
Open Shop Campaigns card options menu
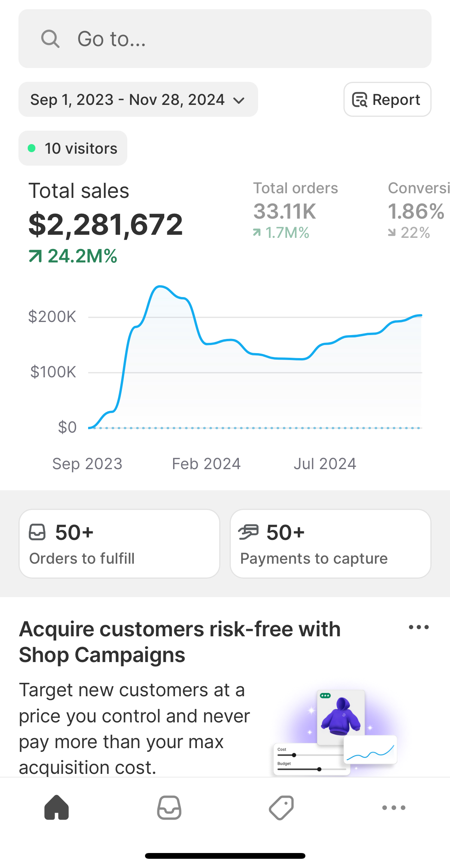(x=418, y=627)
